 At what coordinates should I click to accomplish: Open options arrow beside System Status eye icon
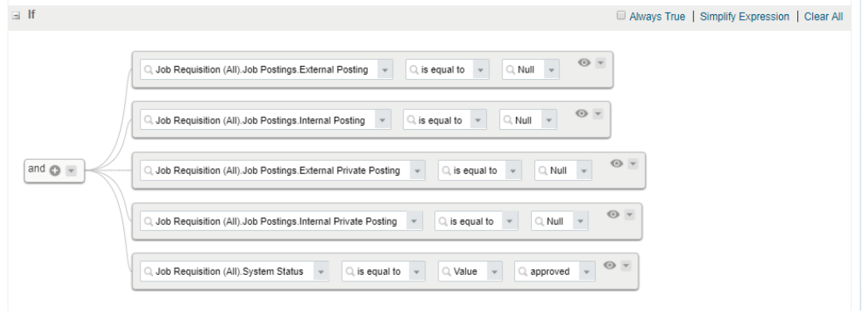click(x=626, y=266)
